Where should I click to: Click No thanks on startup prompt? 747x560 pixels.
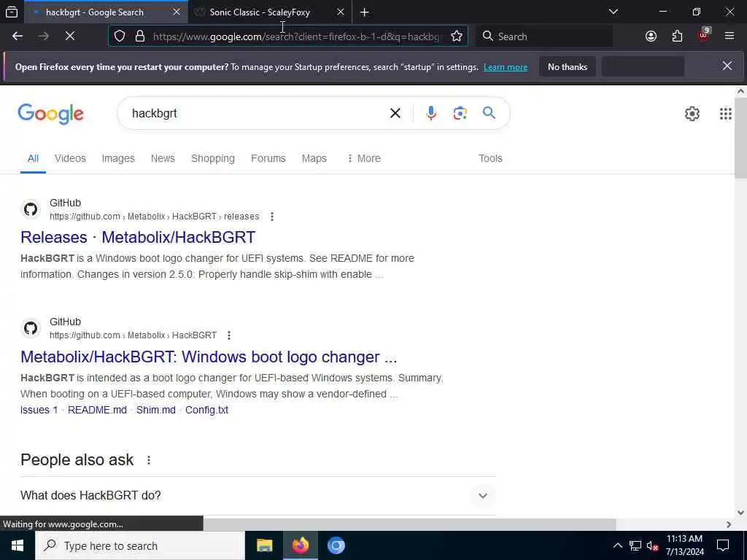568,66
